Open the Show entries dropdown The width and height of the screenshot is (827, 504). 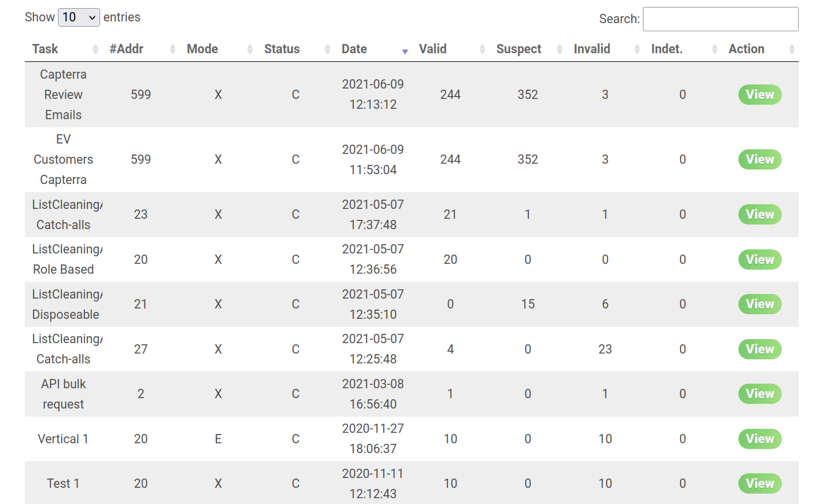79,17
